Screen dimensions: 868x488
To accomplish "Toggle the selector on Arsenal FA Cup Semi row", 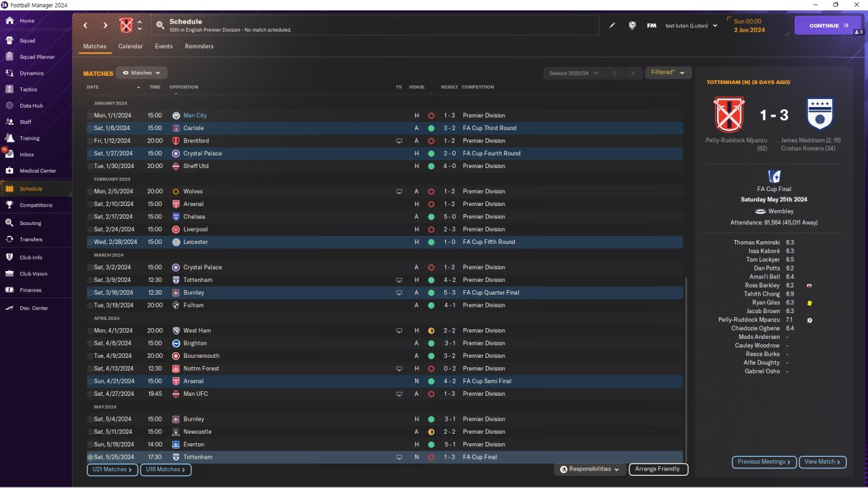I will 90,382.
